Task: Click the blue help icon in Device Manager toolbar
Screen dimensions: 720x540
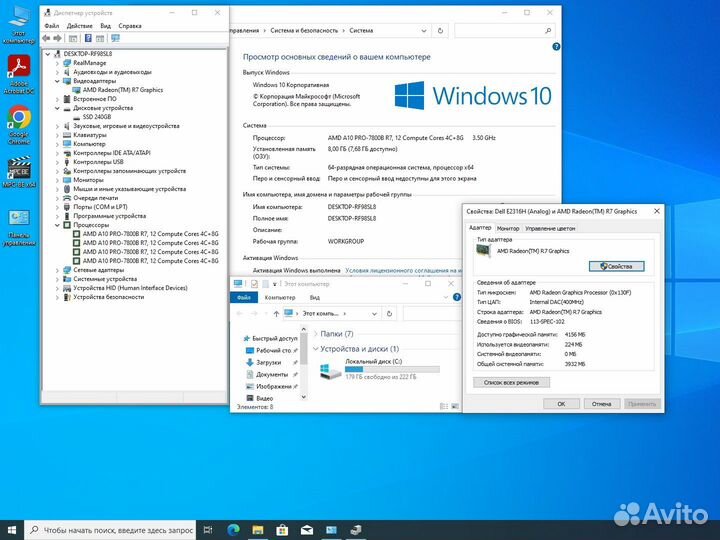Action: click(x=88, y=38)
